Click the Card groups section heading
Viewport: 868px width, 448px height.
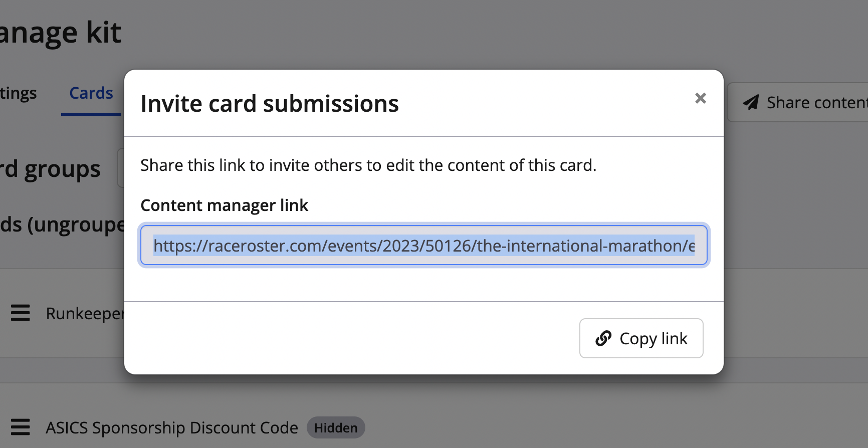pos(50,169)
